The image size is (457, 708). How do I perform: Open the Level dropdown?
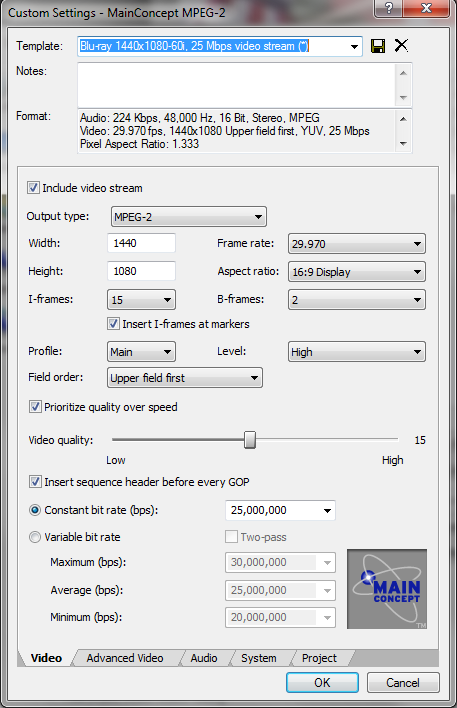point(357,352)
